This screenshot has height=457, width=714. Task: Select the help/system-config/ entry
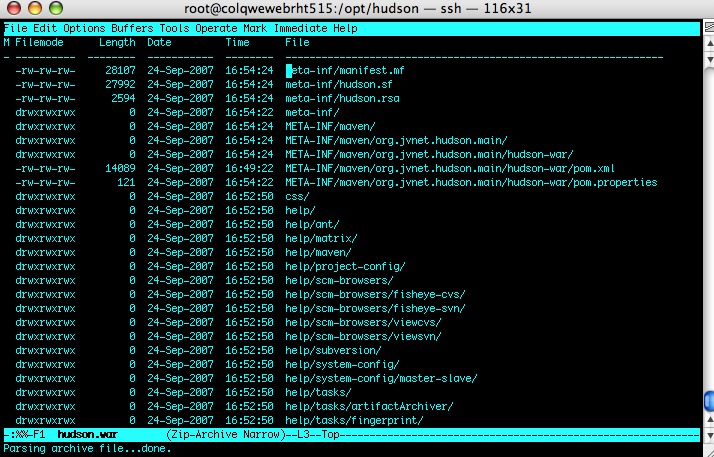(x=342, y=365)
